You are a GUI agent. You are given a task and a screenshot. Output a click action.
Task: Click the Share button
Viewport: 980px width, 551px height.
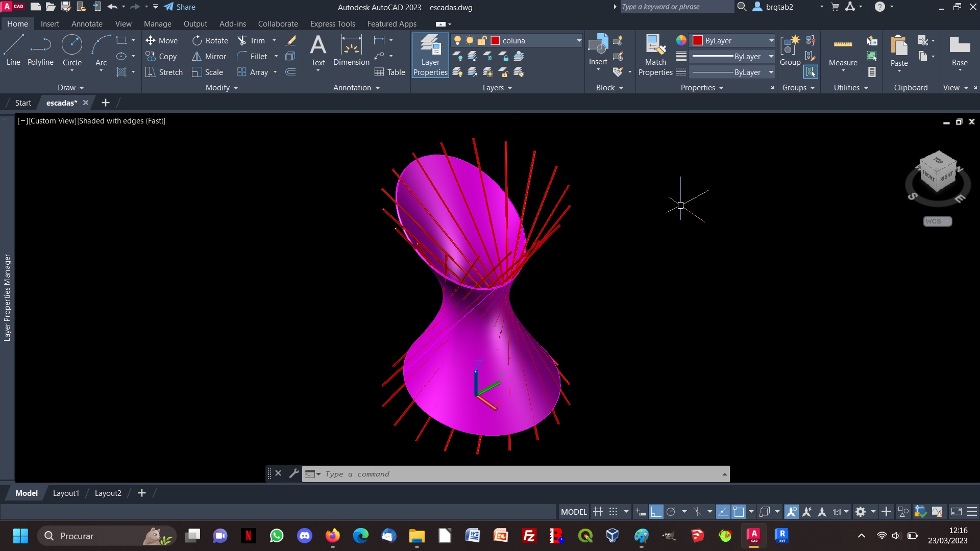[x=180, y=7]
